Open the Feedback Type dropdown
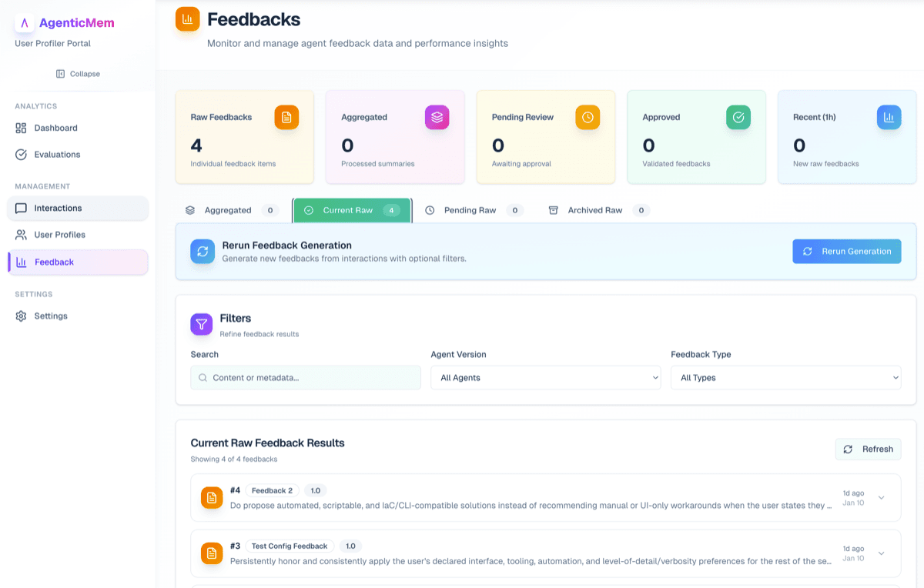 (785, 378)
